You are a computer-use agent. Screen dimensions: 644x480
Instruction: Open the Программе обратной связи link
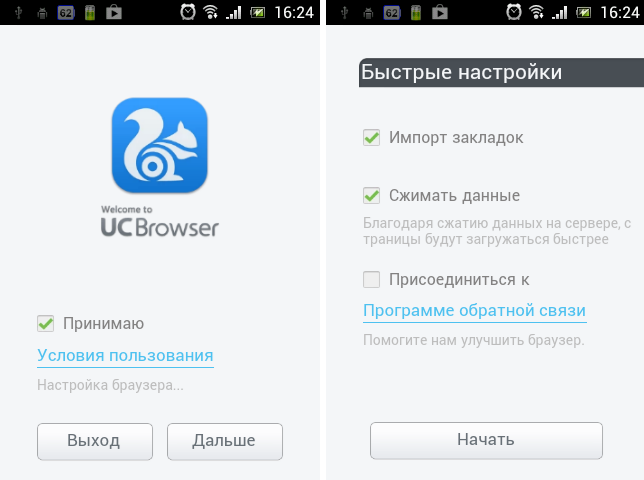(x=474, y=310)
